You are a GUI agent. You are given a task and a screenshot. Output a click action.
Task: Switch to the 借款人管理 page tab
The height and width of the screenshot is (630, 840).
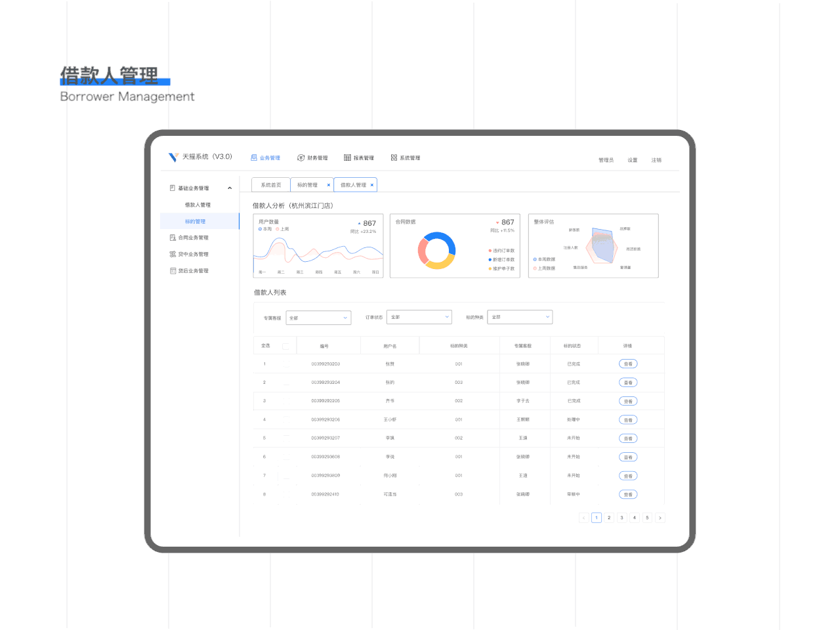coord(353,185)
